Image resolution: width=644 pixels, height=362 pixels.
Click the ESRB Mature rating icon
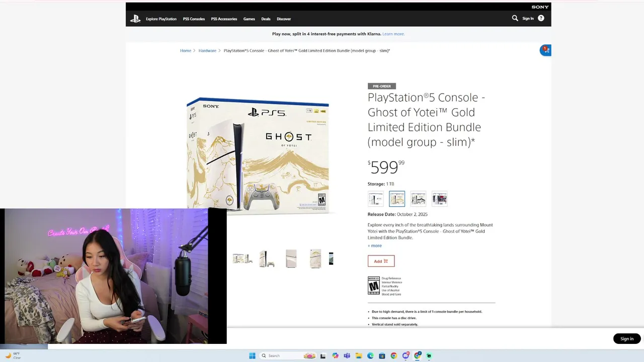pos(373,286)
